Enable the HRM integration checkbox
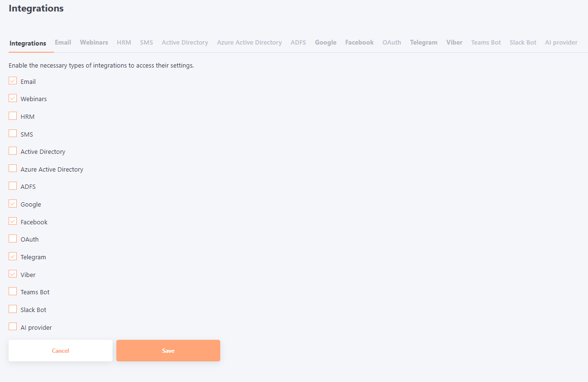This screenshot has height=382, width=588. pyautogui.click(x=13, y=116)
